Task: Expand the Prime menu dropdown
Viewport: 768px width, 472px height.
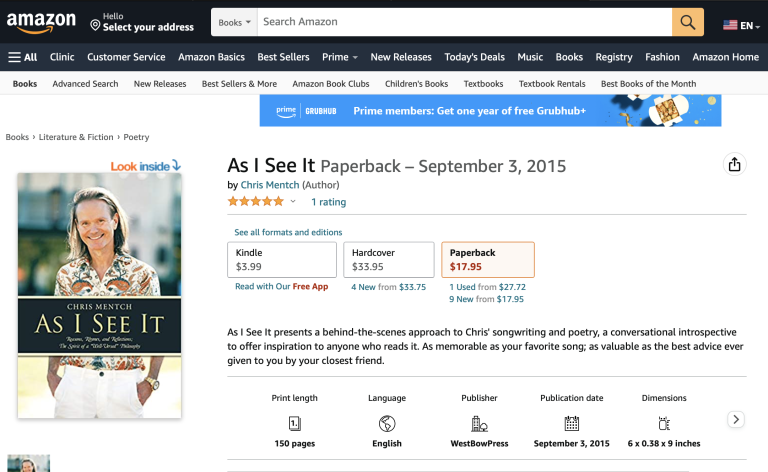Action: (x=340, y=57)
